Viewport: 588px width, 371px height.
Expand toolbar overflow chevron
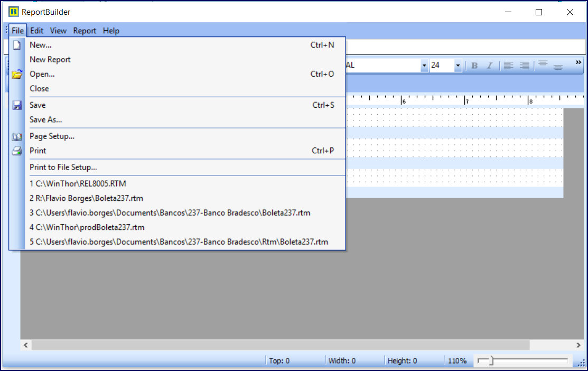(578, 62)
